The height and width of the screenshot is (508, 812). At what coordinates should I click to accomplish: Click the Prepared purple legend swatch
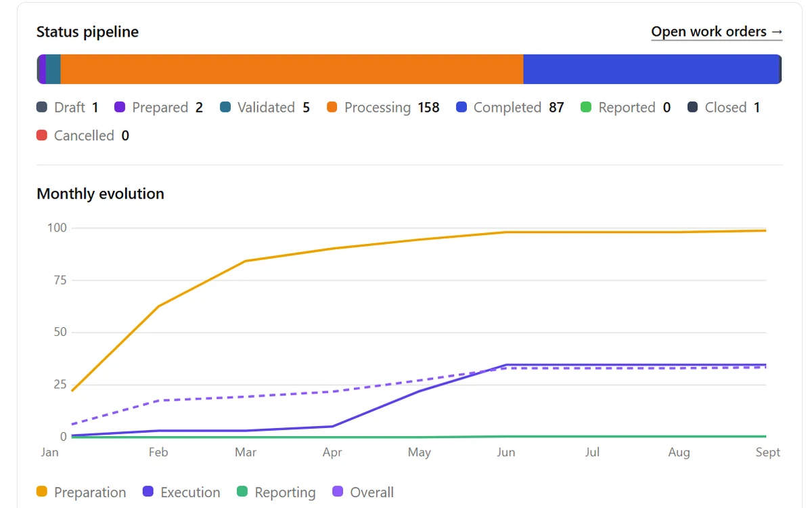(x=120, y=107)
